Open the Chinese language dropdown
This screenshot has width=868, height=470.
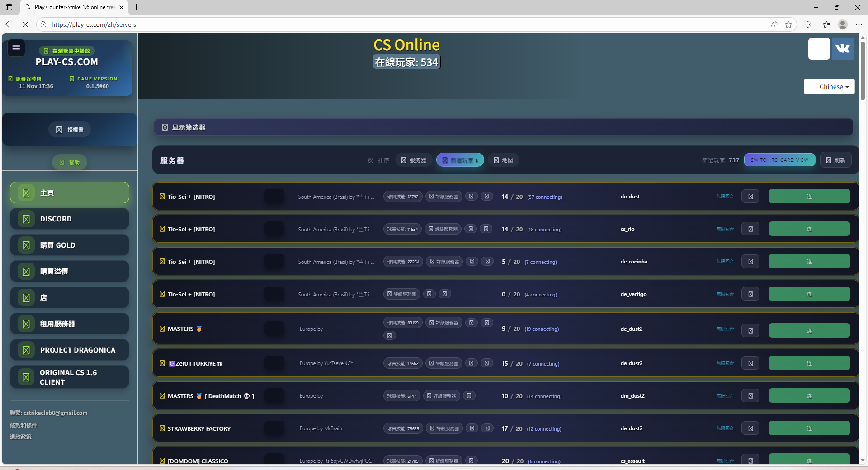[829, 86]
